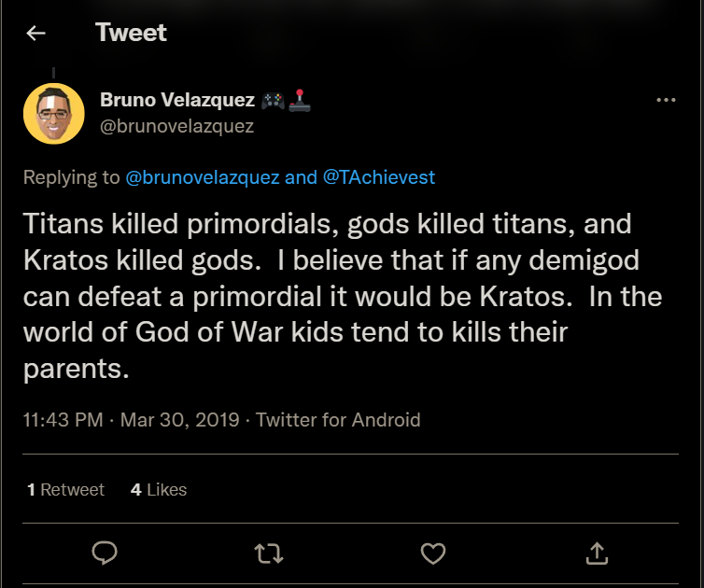Click the game controller emoji beside the name
The height and width of the screenshot is (588, 704).
point(274,101)
